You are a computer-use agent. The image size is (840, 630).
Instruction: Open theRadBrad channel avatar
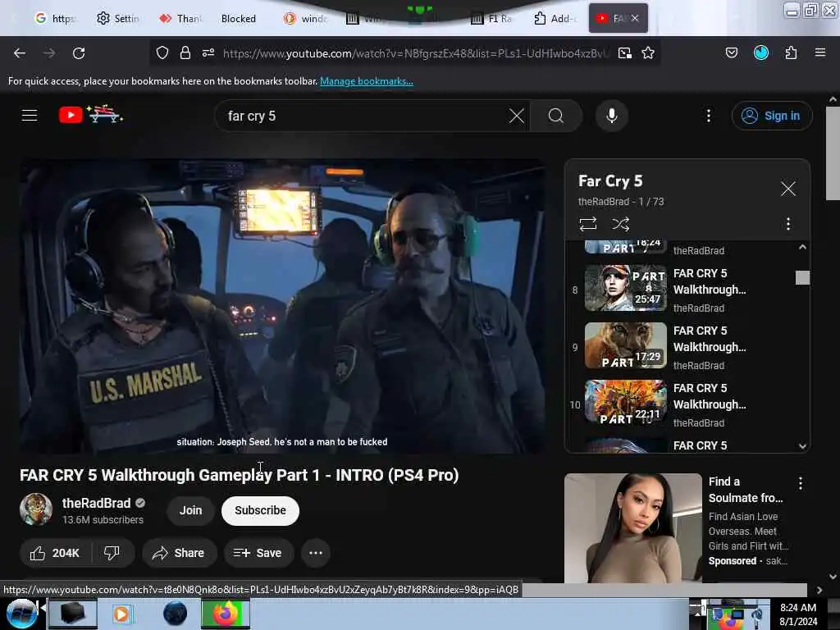point(36,509)
